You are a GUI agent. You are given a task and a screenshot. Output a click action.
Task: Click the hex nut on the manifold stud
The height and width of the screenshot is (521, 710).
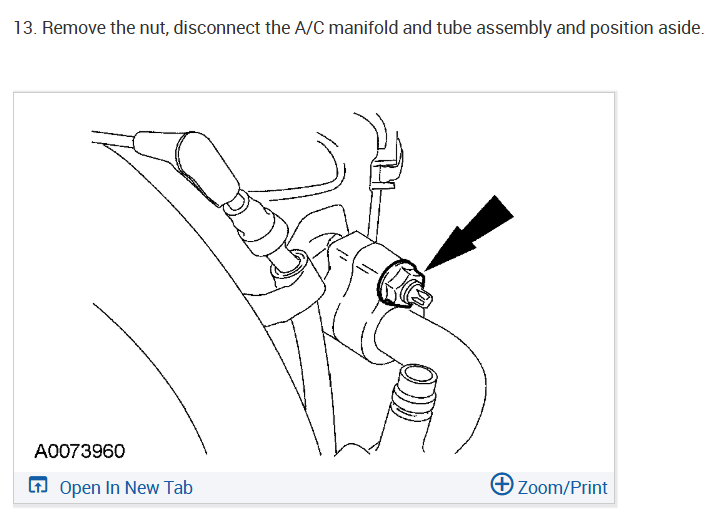pyautogui.click(x=398, y=284)
